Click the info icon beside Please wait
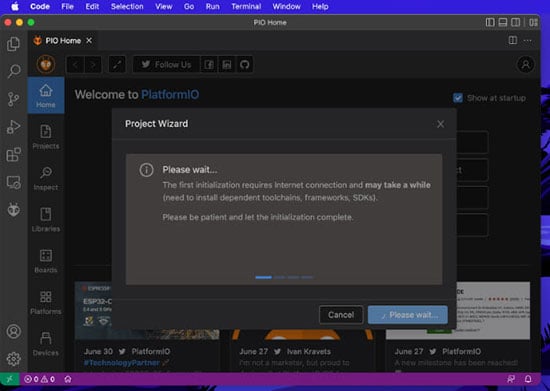This screenshot has height=391, width=550. [x=146, y=170]
